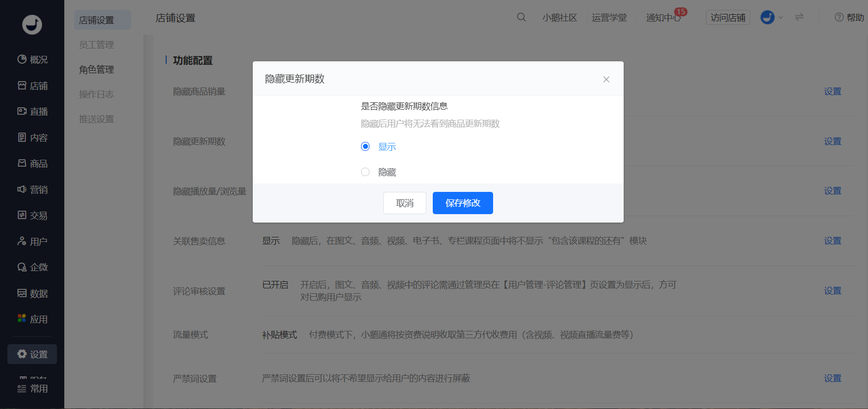Image resolution: width=868 pixels, height=409 pixels.
Task: Click the 取消 button
Action: (x=405, y=203)
